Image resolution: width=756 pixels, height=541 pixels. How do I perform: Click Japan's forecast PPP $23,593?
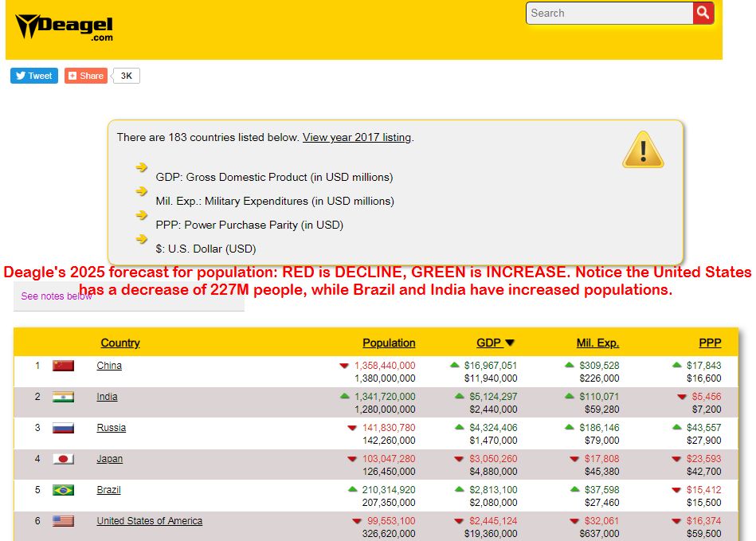[x=704, y=459]
